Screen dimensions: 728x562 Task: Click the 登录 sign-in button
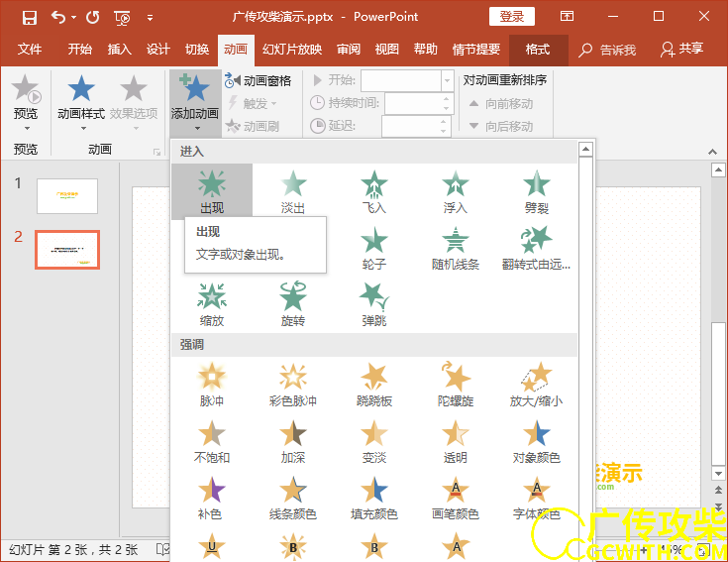pos(512,17)
